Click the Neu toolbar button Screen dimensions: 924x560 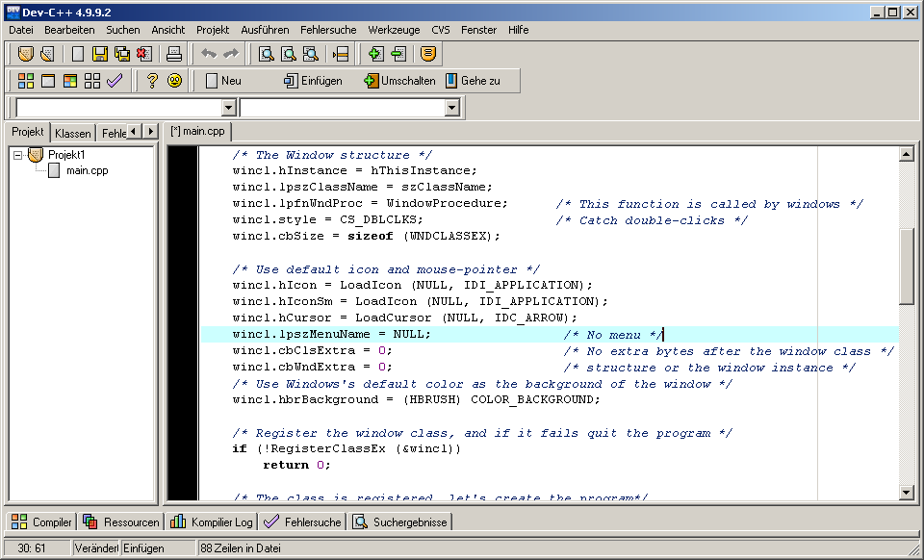[223, 81]
